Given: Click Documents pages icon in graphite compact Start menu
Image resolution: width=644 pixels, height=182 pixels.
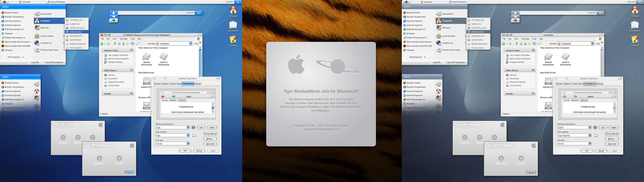Looking at the screenshot, I should click(438, 84).
